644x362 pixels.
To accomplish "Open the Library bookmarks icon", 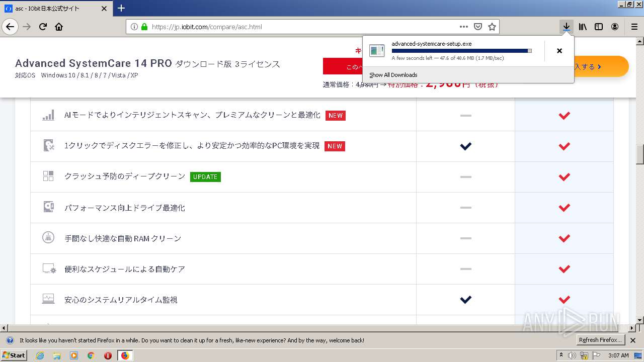I will (x=583, y=27).
